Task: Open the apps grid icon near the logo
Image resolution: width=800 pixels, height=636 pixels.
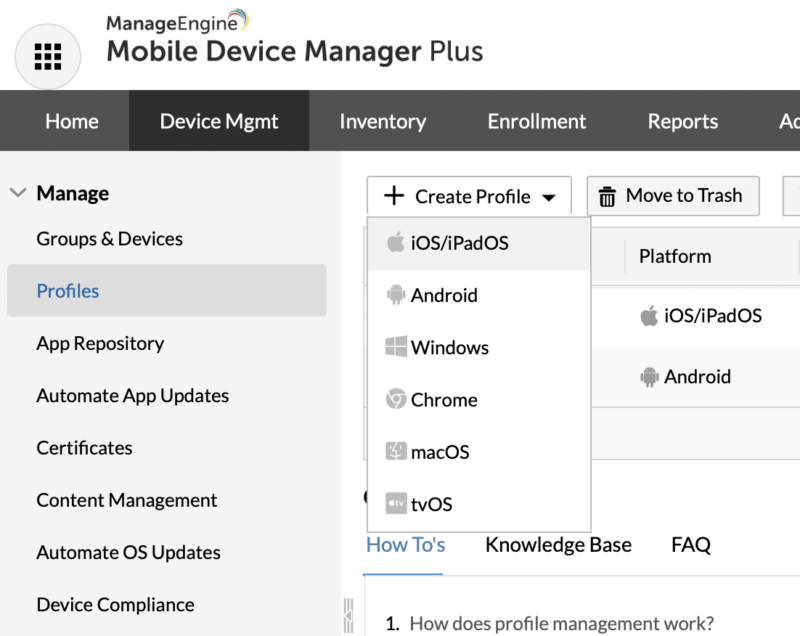Action: (48, 56)
